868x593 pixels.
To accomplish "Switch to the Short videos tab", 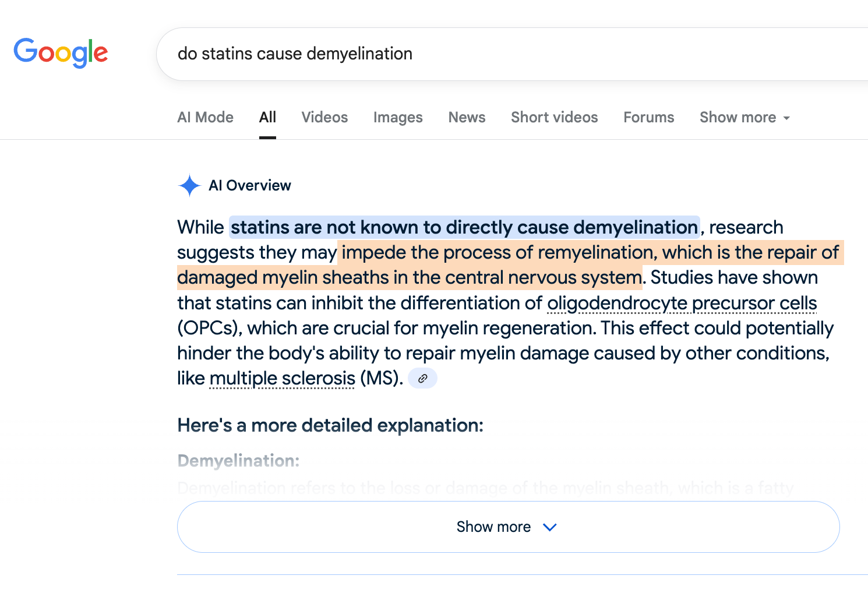I will (x=554, y=118).
